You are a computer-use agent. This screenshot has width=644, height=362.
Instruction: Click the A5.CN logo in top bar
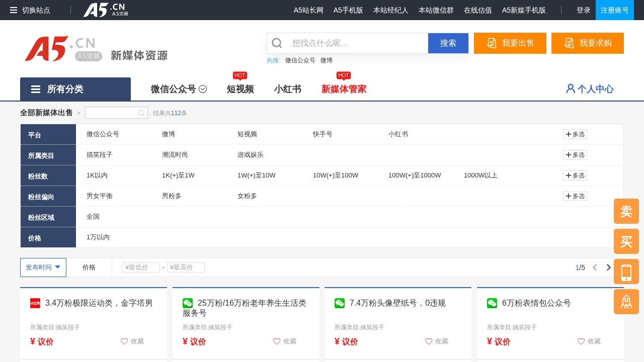pyautogui.click(x=106, y=10)
